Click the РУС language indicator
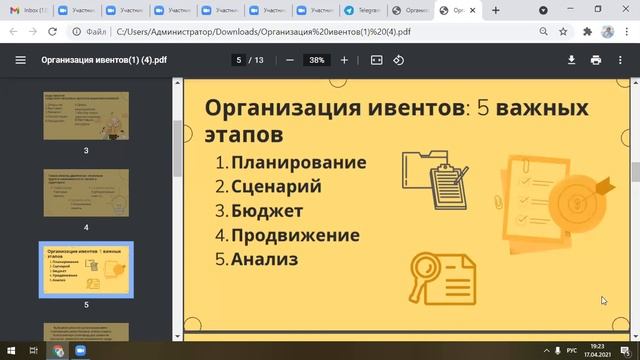 click(572, 351)
